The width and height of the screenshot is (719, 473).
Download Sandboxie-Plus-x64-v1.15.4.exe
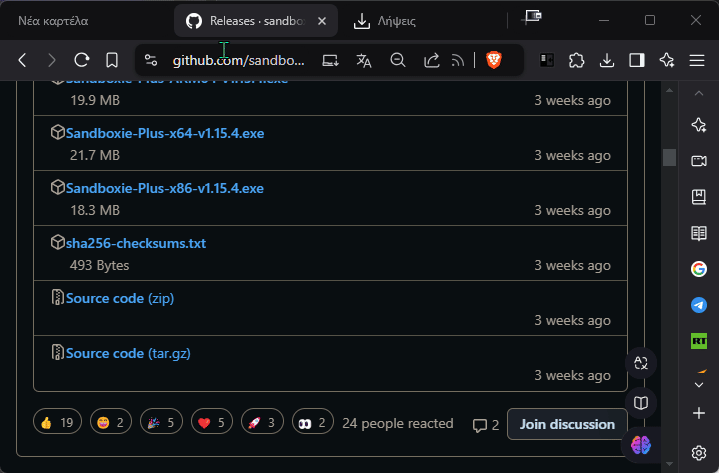pos(165,133)
